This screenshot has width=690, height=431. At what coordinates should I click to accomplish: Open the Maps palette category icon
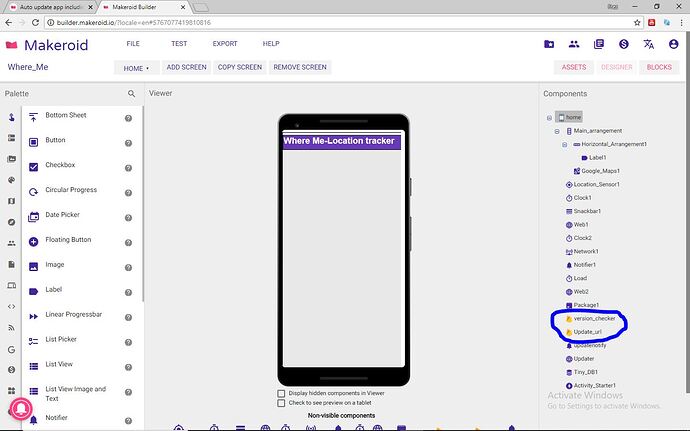[x=11, y=201]
